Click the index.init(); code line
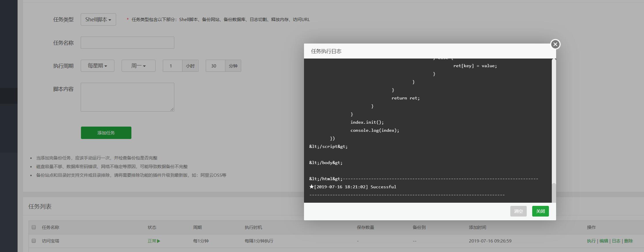 [367, 122]
